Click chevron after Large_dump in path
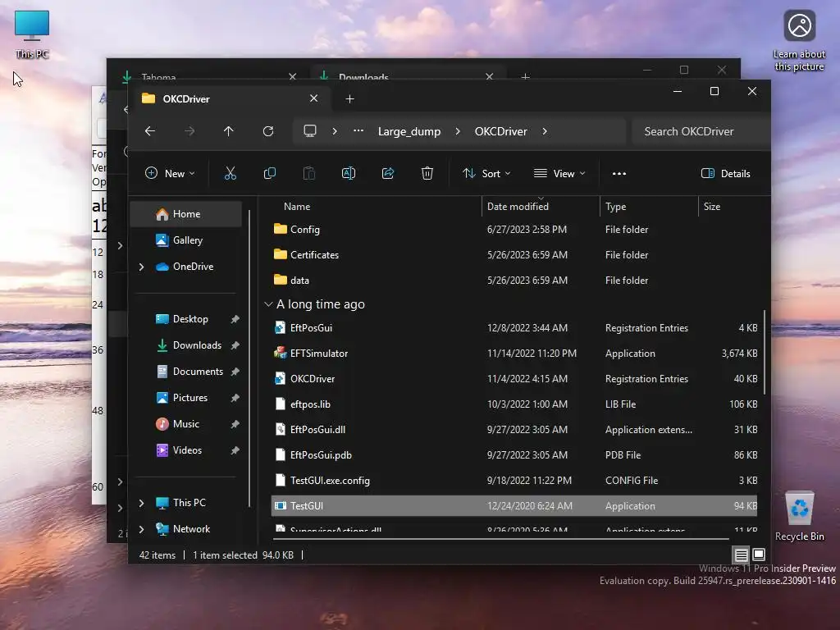 (x=458, y=131)
